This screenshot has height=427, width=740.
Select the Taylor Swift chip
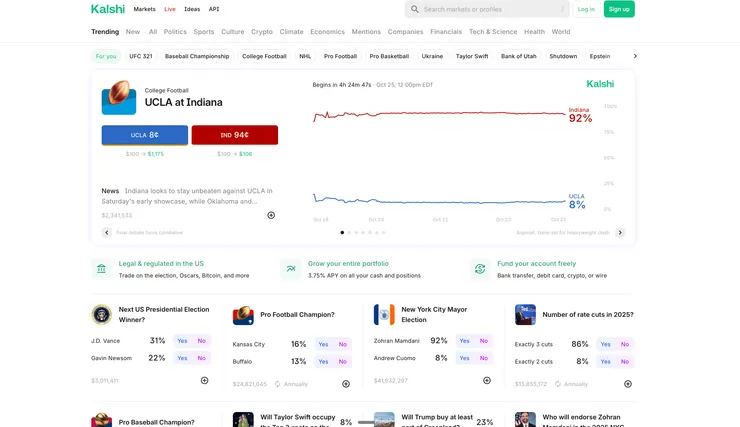click(x=472, y=56)
